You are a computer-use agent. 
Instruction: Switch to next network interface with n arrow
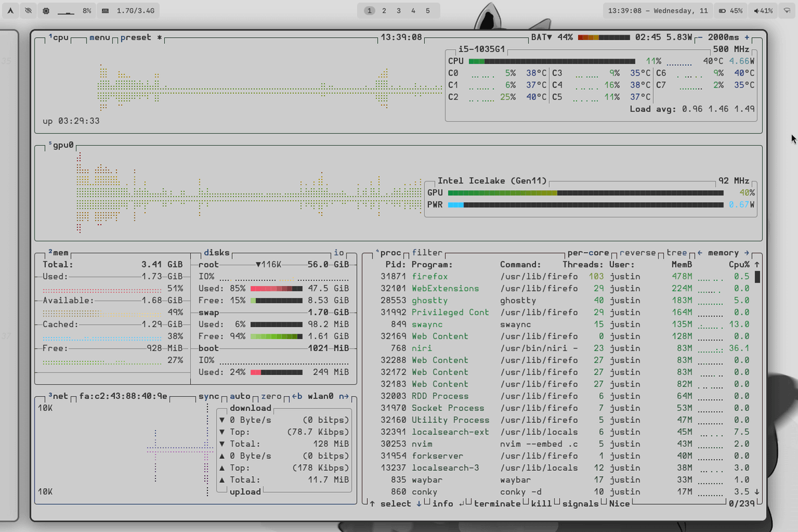pyautogui.click(x=344, y=396)
